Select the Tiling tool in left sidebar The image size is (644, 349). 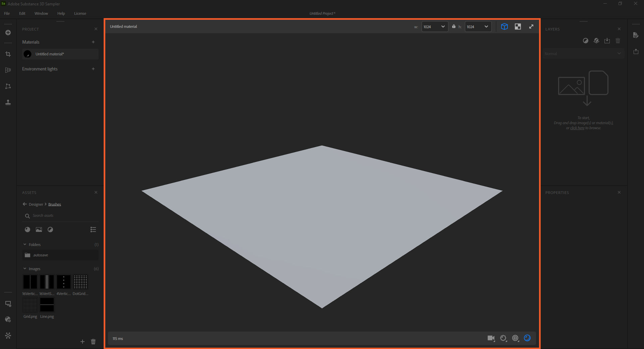(x=8, y=70)
